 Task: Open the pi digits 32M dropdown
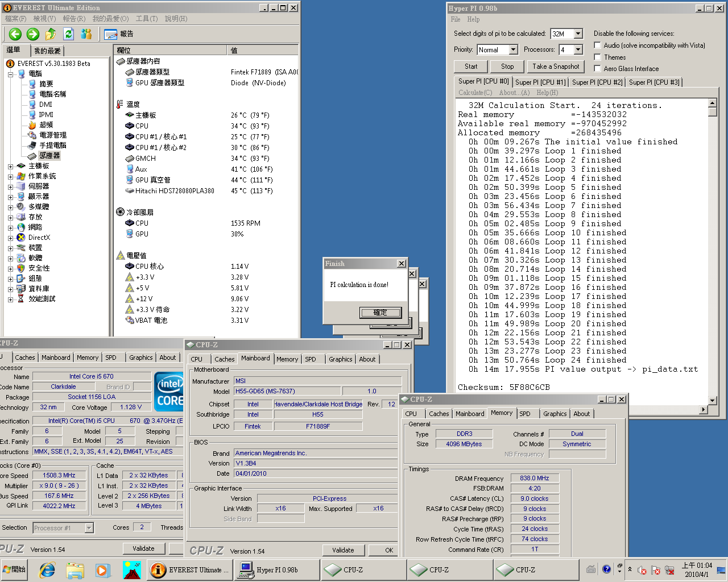(x=578, y=34)
